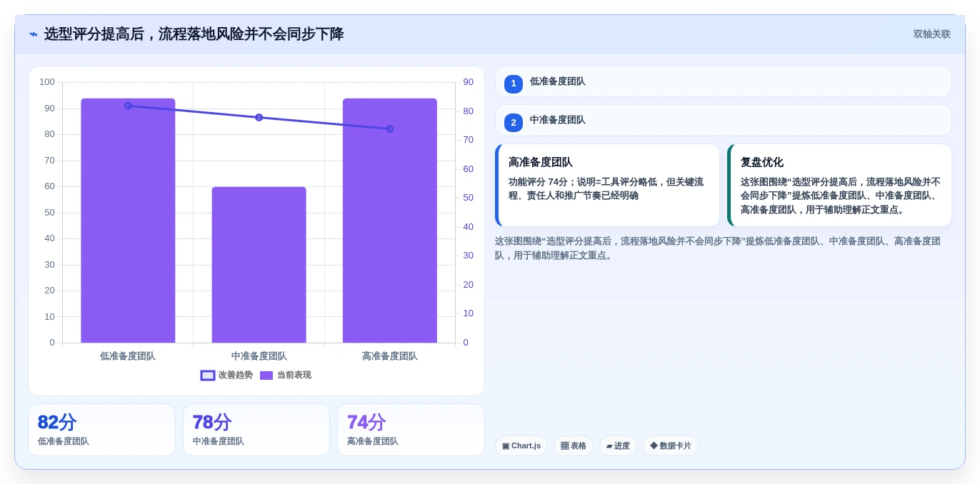980x484 pixels.
Task: Select the 数据卡片 tag
Action: [671, 445]
